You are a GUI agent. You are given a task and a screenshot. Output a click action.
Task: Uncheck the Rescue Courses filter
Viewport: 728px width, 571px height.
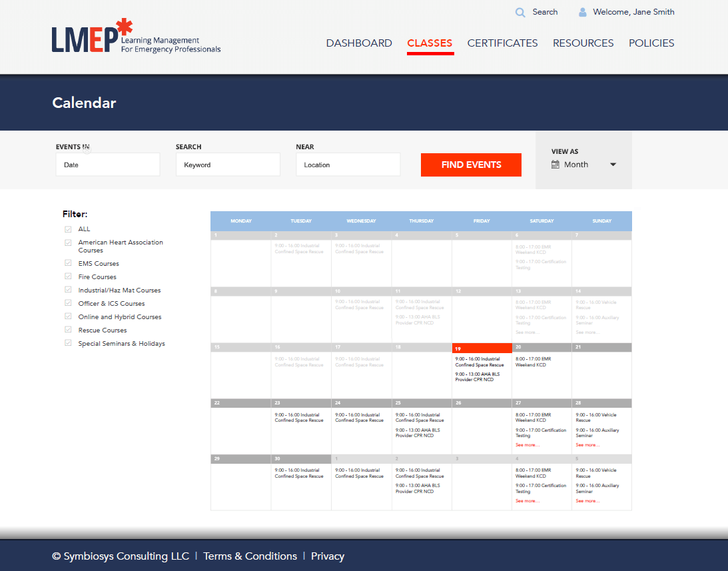[x=68, y=329]
